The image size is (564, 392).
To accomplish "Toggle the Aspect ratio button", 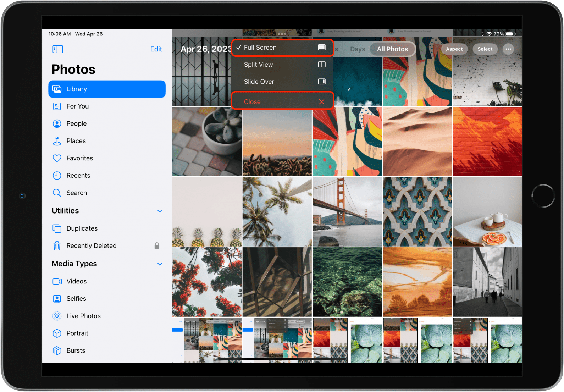I will (x=454, y=49).
